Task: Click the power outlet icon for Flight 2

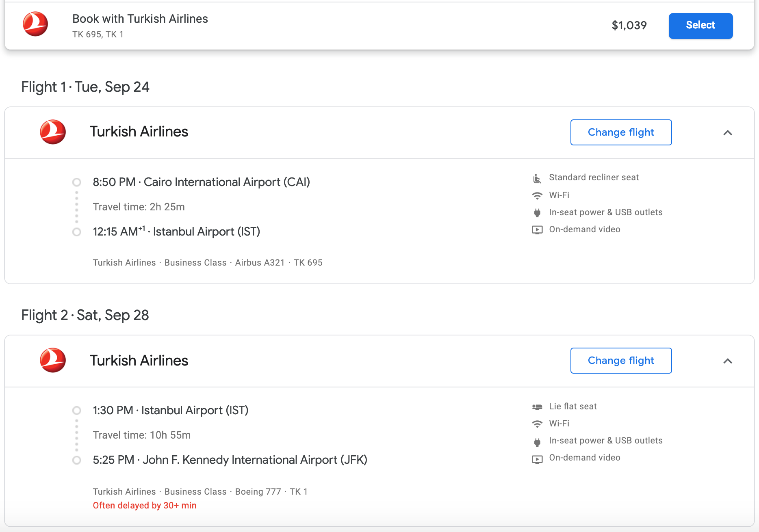Action: pos(537,441)
